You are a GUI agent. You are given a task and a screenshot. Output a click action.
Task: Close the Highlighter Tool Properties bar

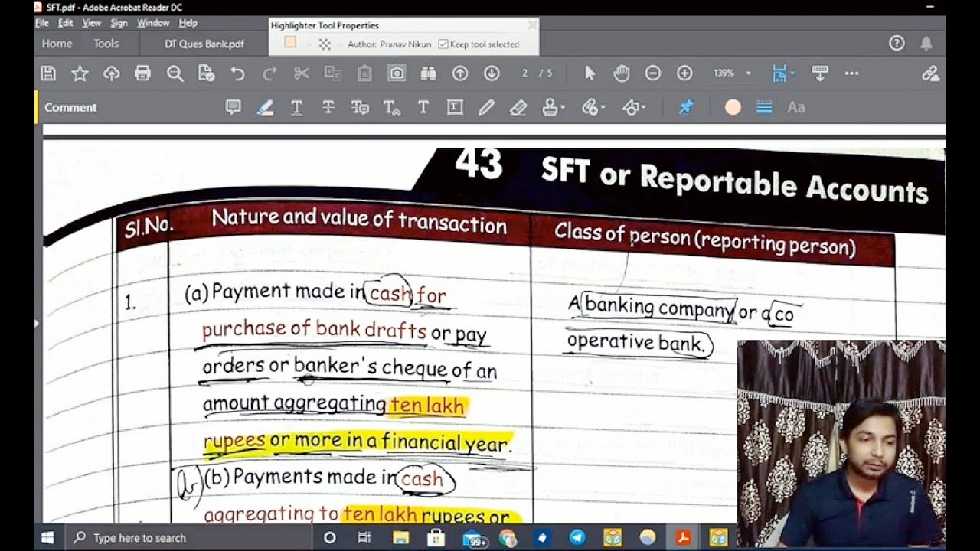[532, 24]
